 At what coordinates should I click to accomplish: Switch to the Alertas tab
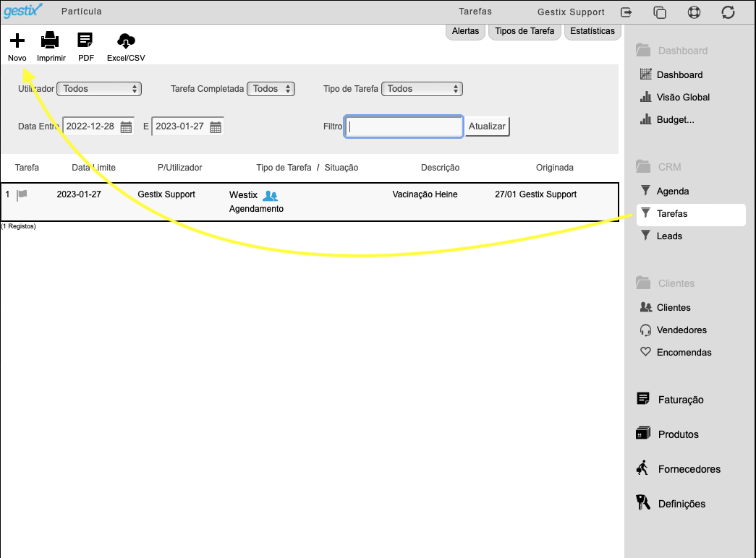point(465,31)
